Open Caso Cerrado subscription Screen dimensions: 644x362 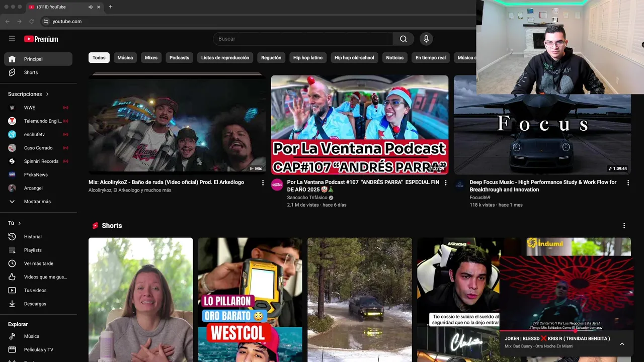pyautogui.click(x=38, y=148)
